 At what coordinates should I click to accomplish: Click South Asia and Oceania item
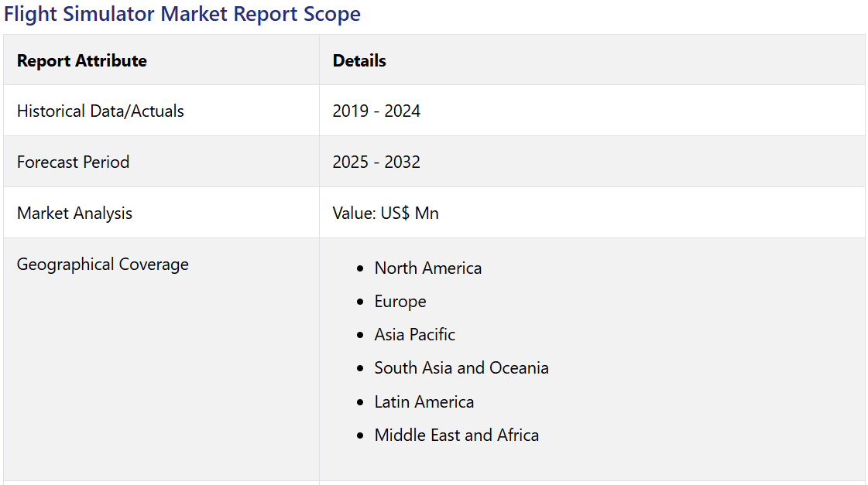(461, 367)
